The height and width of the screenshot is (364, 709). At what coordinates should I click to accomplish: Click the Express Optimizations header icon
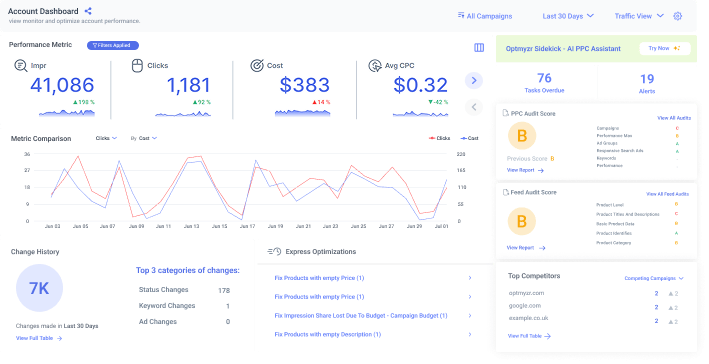[x=274, y=251]
